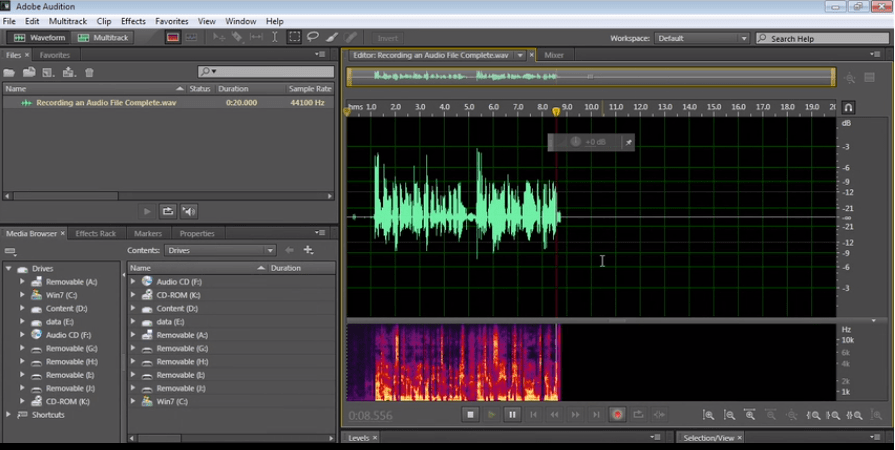
Task: Adjust the +0 dB gain knob
Action: [x=575, y=142]
